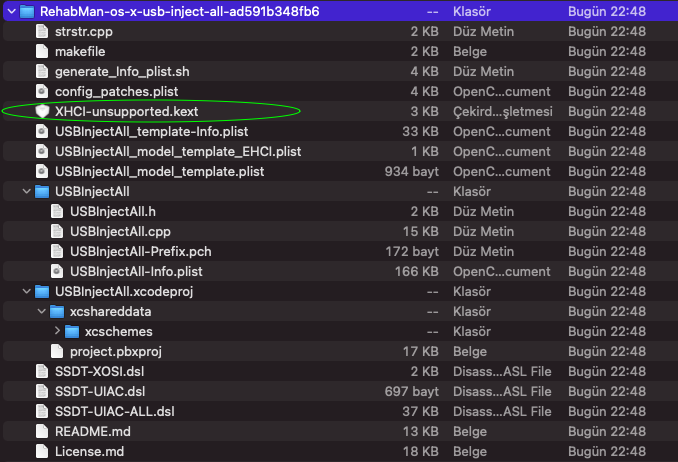The image size is (678, 462).
Task: Select the License.md file
Action: pos(89,451)
